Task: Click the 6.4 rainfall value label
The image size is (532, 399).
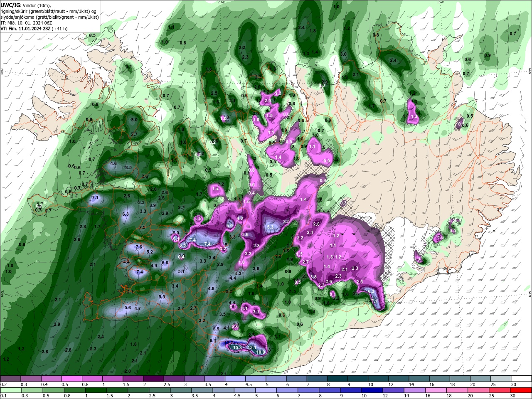Action: pos(213,340)
